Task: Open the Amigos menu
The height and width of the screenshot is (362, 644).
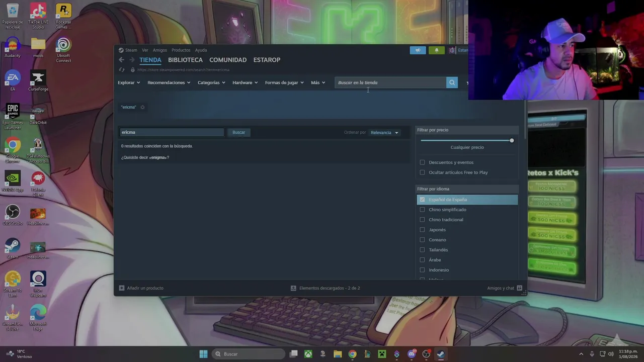Action: click(x=160, y=50)
